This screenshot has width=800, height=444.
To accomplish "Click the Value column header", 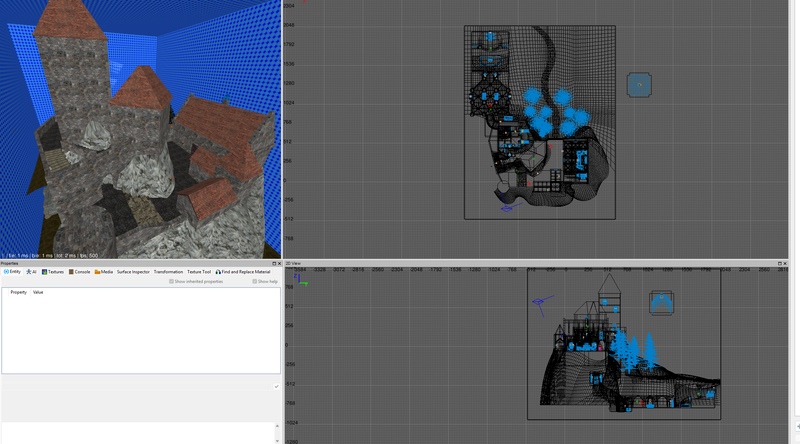I will coord(38,292).
